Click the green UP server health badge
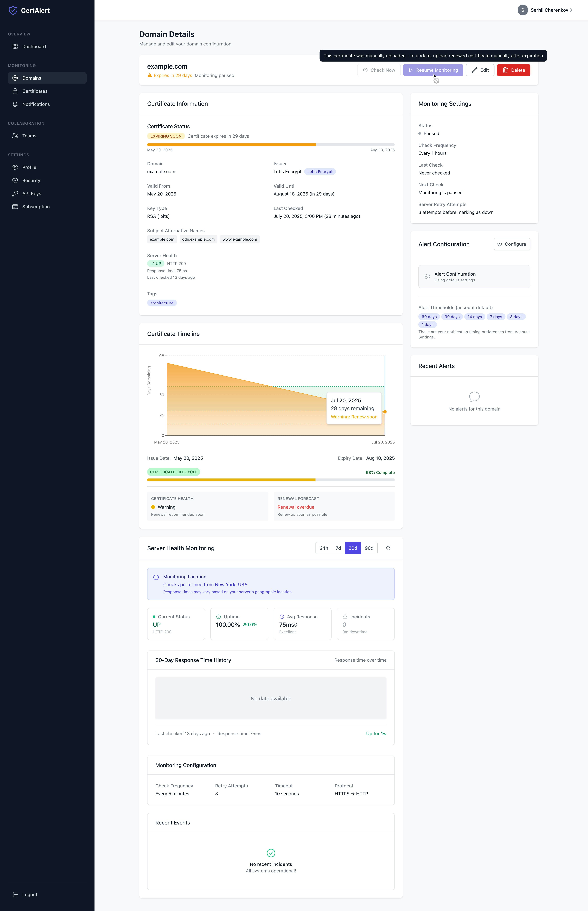Screen dimensions: 588x911 pyautogui.click(x=156, y=264)
